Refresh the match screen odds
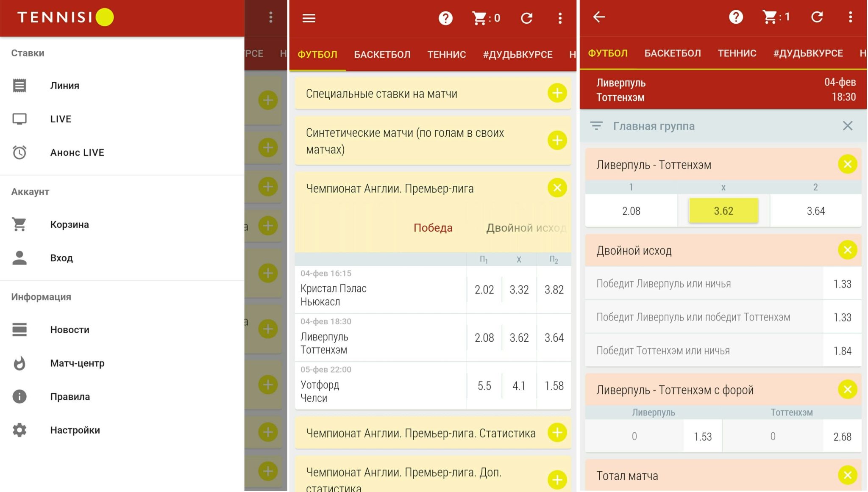Viewport: 868px width, 492px height. (x=817, y=17)
